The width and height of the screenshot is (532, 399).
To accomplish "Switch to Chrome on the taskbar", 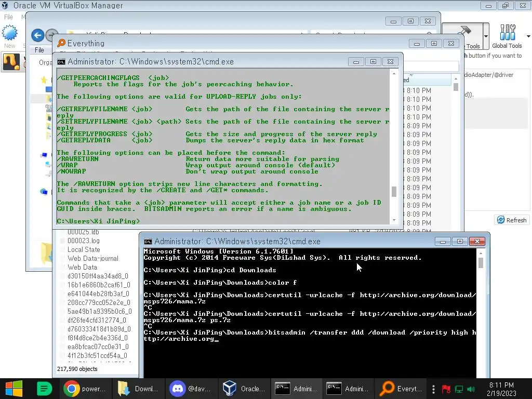I will (86, 389).
